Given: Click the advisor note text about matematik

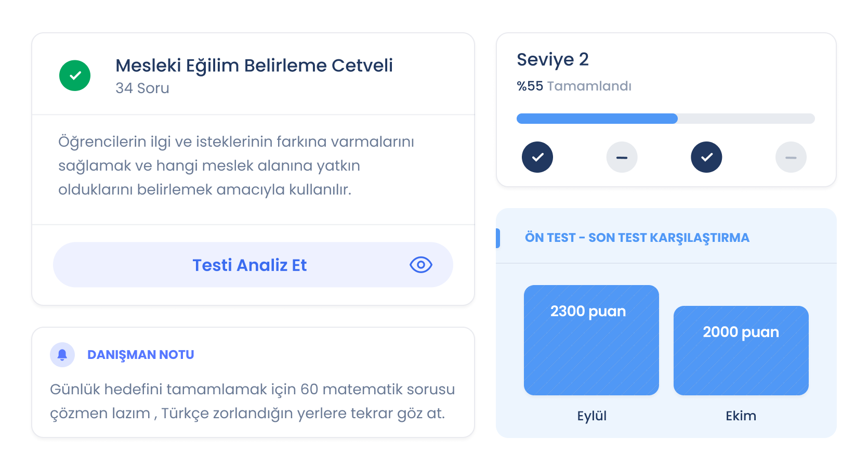Looking at the screenshot, I should tap(252, 401).
